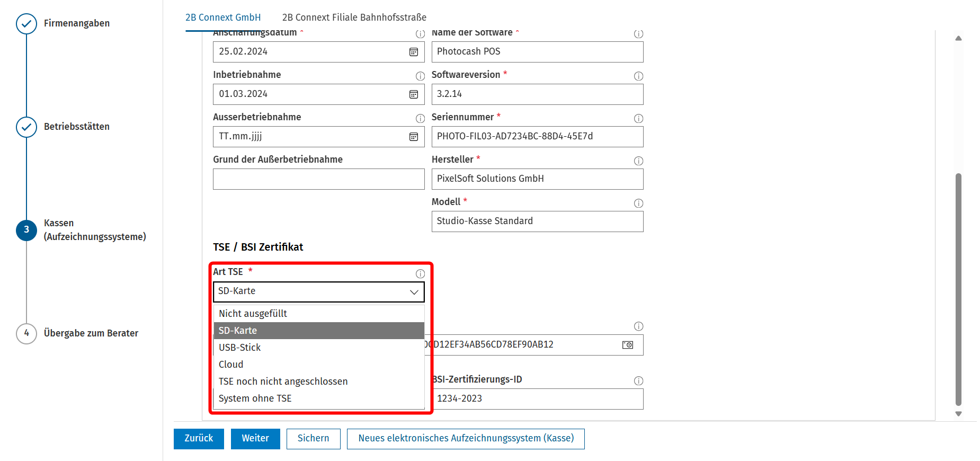Click the vertical scrollbar thumb
The image size is (980, 461).
point(958,289)
